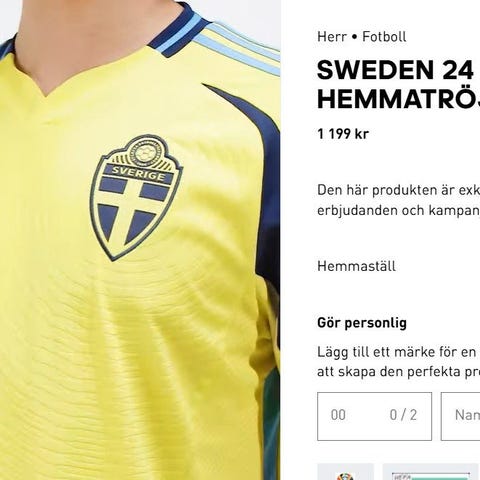Click the Sverige crest on the jersey
The width and height of the screenshot is (480, 480).
pos(136,197)
